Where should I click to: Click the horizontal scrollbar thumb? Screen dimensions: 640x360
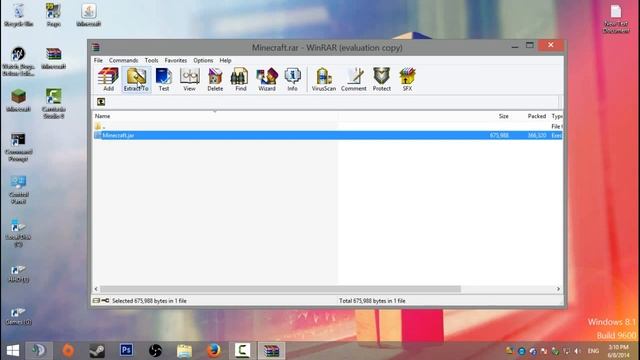pyautogui.click(x=281, y=289)
